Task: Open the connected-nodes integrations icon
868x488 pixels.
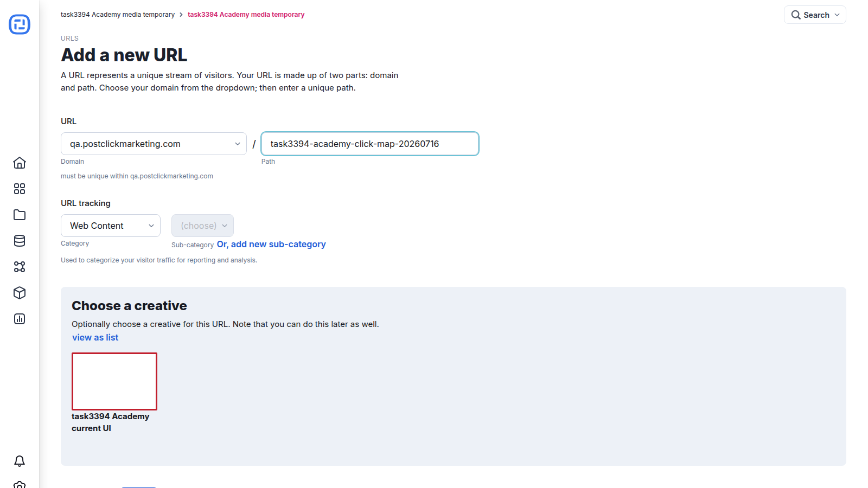Action: pos(20,267)
